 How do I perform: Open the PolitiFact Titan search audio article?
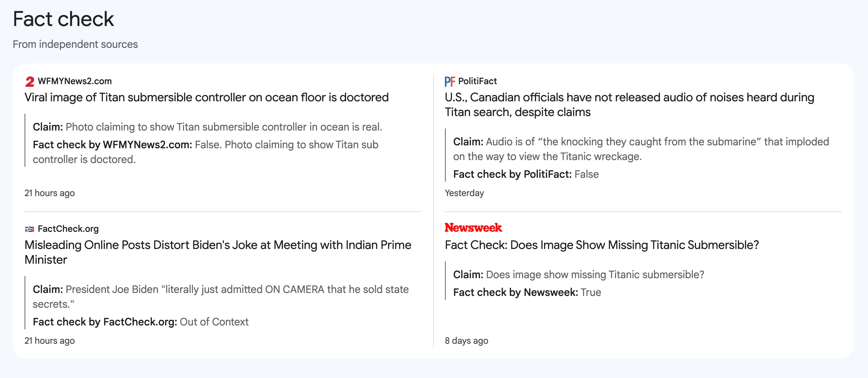coord(629,105)
